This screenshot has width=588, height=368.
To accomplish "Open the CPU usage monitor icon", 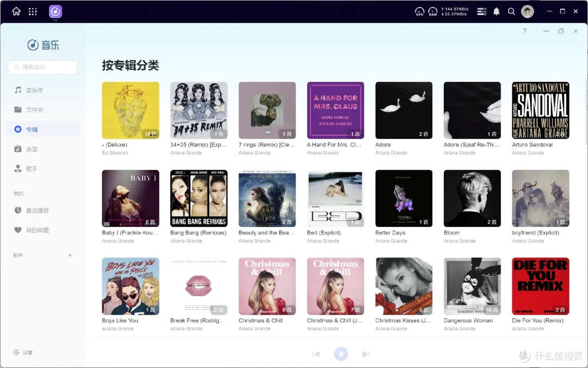I will [420, 11].
